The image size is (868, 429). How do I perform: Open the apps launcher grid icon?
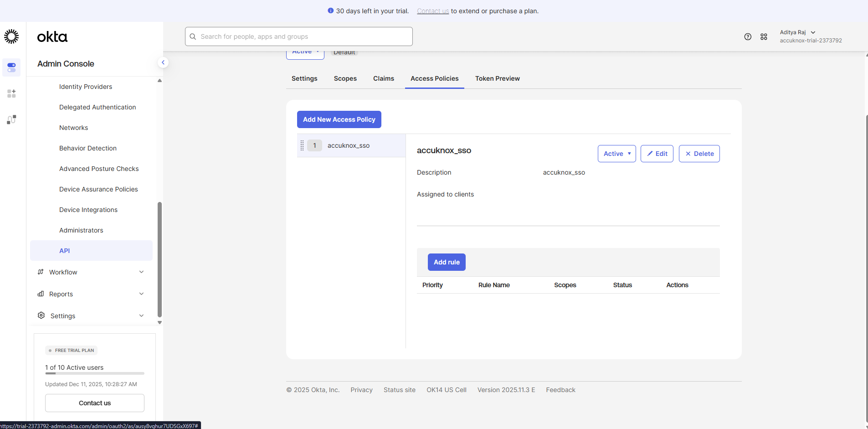(764, 37)
